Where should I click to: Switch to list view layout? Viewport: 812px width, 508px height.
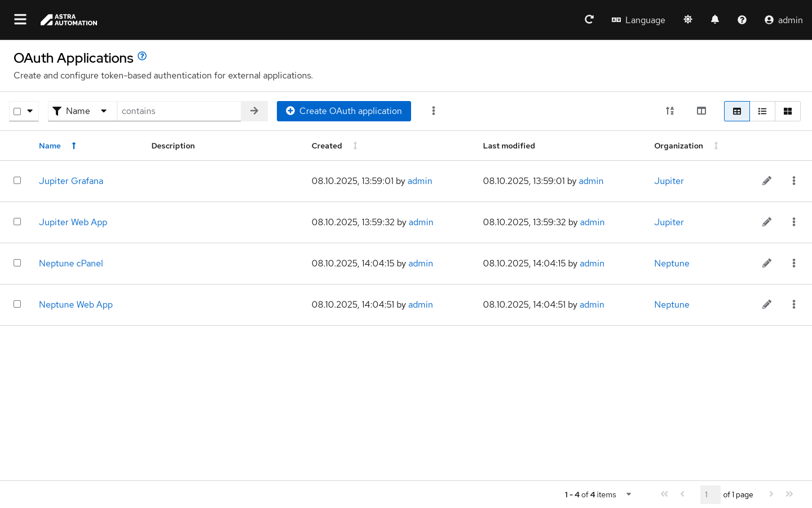click(762, 111)
